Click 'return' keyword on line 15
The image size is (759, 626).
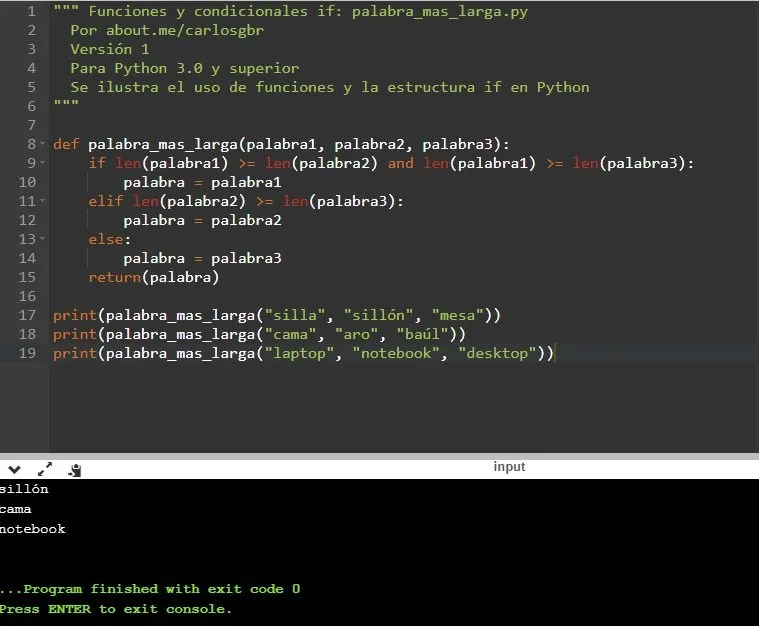[x=115, y=277]
